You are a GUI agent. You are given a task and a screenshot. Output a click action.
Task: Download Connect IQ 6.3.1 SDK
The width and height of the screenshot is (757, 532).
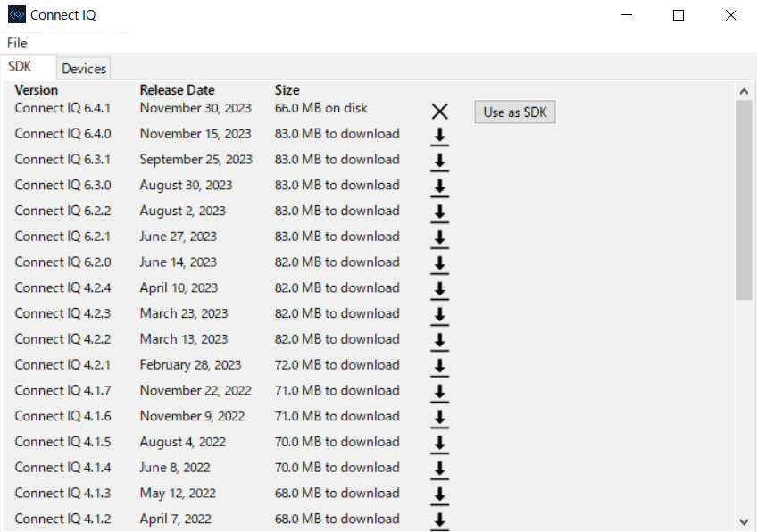(x=439, y=162)
